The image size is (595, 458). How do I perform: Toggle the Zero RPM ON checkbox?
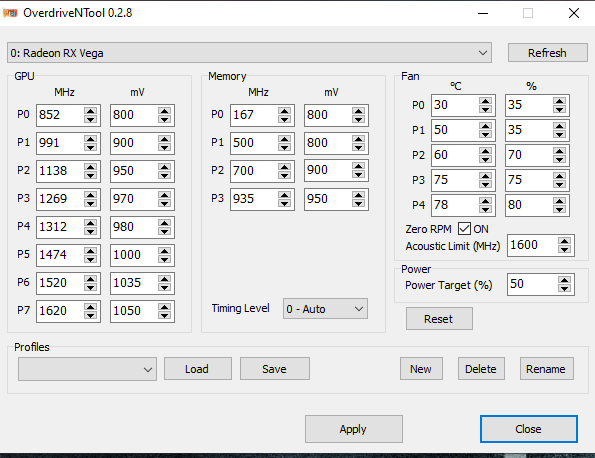point(464,229)
